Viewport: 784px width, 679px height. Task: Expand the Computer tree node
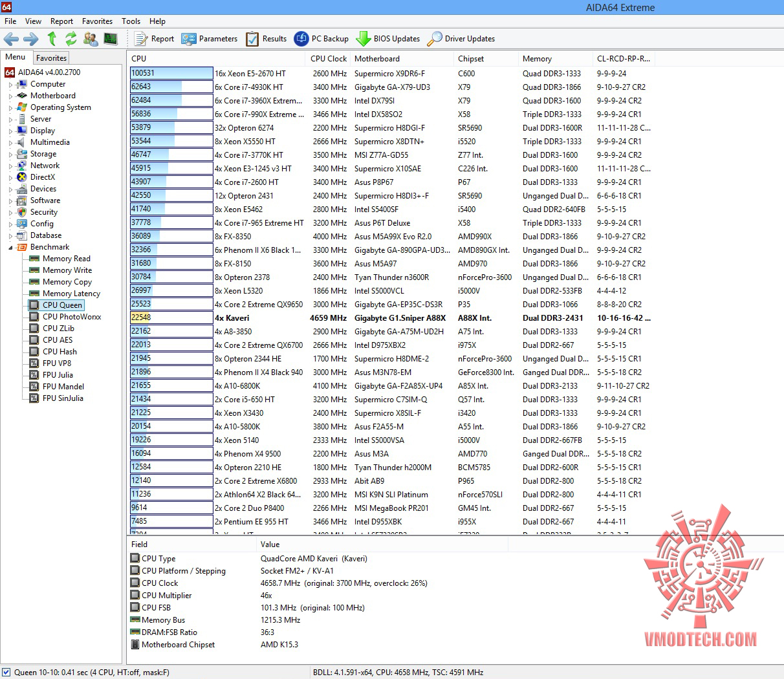10,85
